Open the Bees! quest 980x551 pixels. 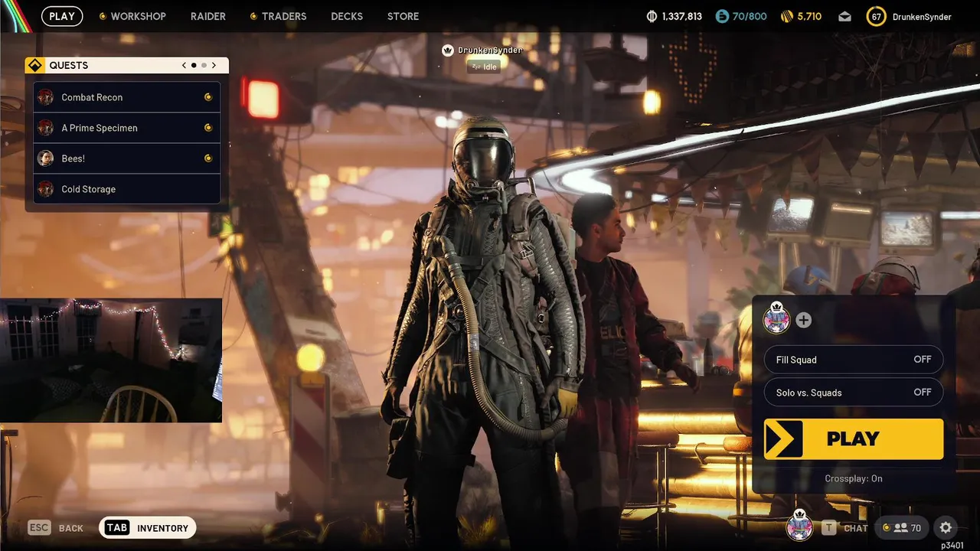(x=127, y=158)
